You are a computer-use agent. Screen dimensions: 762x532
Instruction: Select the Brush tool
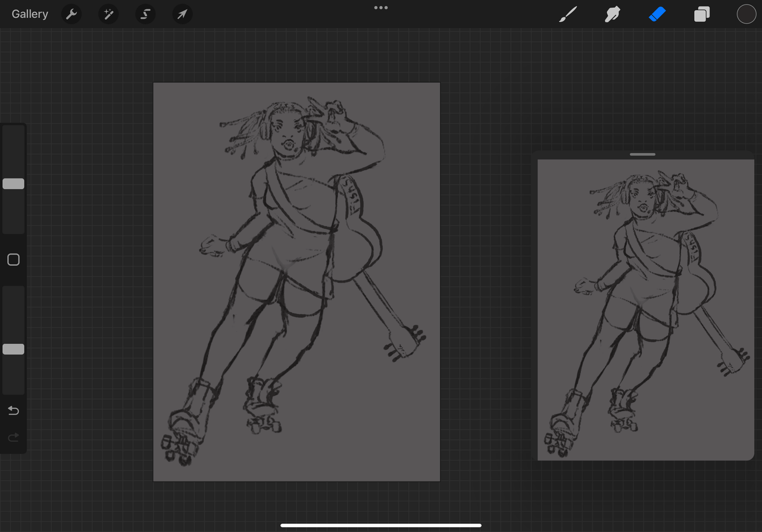[568, 14]
